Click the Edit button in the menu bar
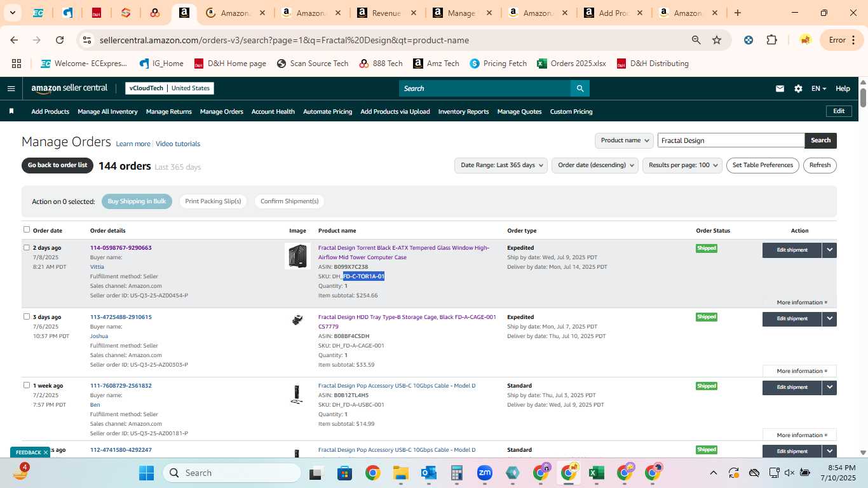Screen dimensions: 868x488 coord(839,111)
